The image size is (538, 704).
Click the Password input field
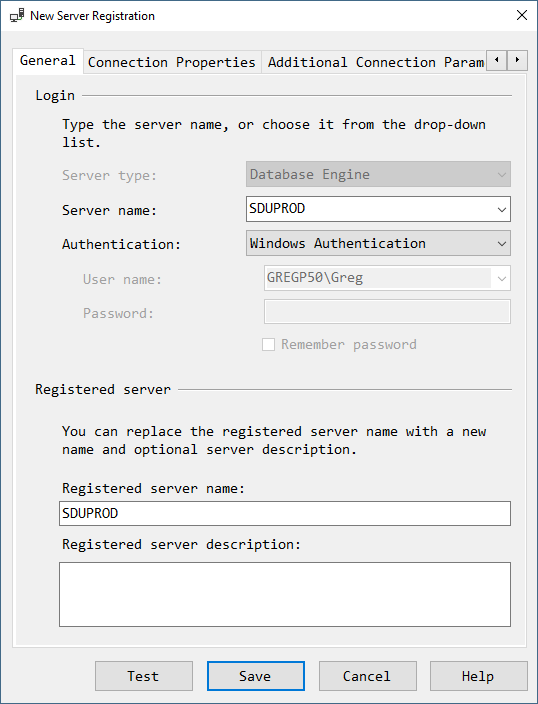pyautogui.click(x=387, y=312)
